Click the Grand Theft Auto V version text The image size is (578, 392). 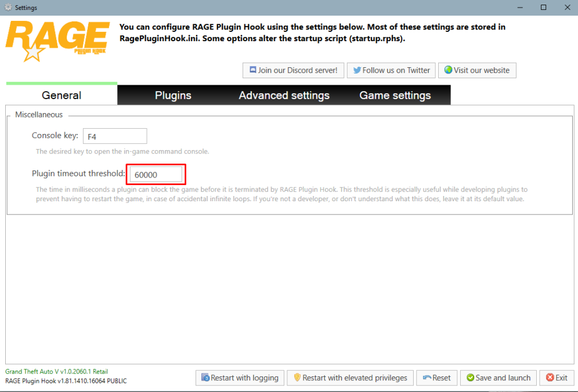coord(56,371)
